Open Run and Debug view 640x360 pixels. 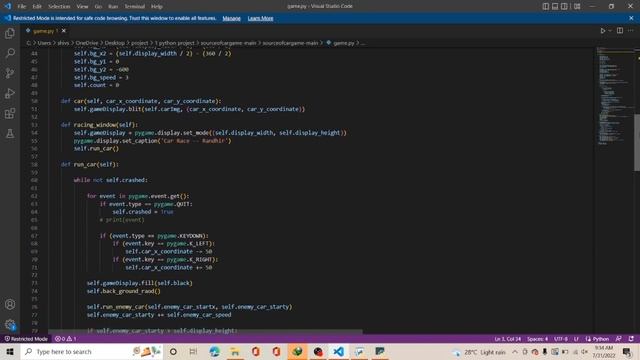click(x=10, y=93)
